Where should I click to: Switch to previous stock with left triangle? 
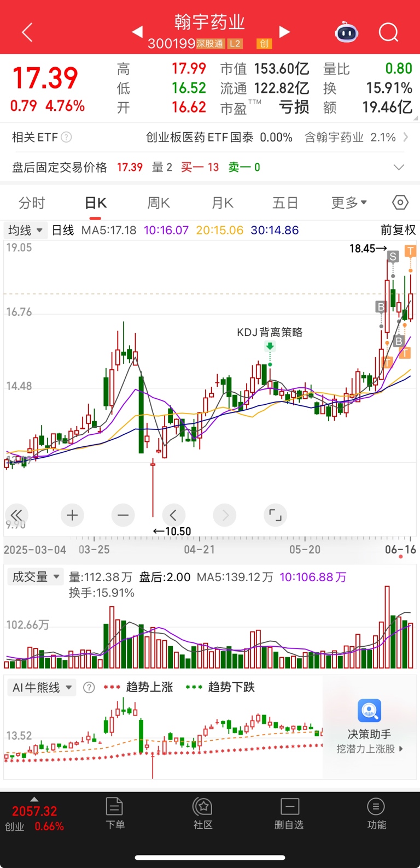138,32
